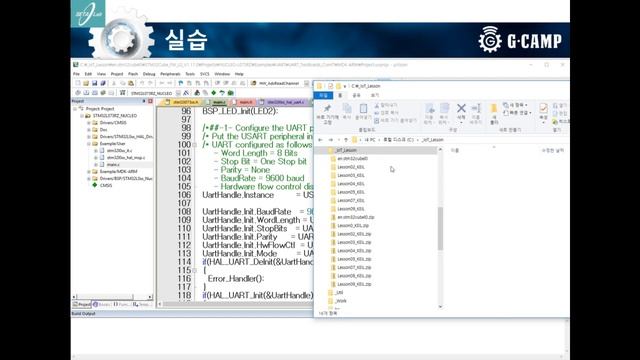Click the Download (LOAD) icon in Keil
This screenshot has height=360, width=640.
click(x=122, y=93)
